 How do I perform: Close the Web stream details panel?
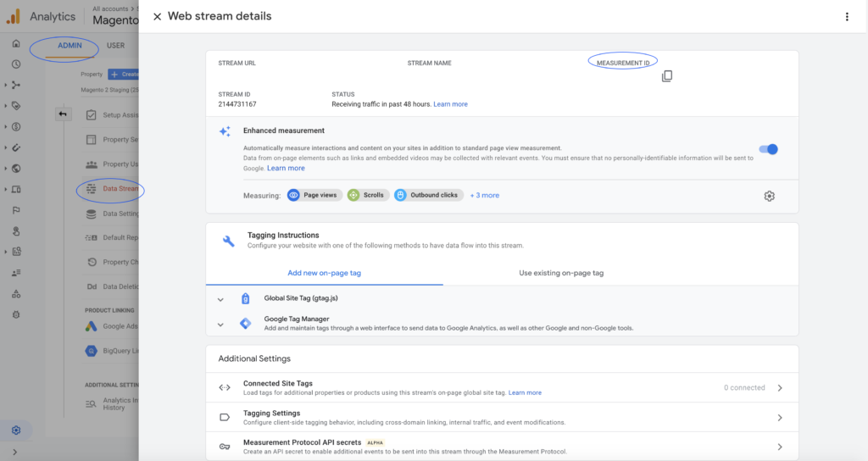coord(157,17)
